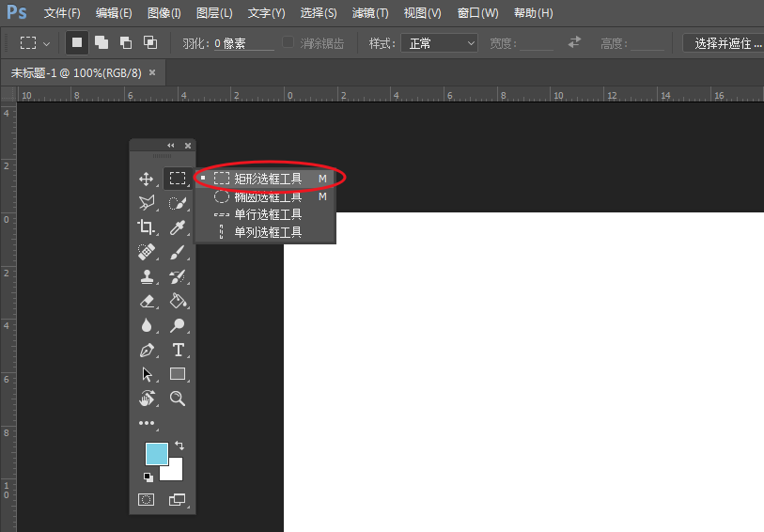Choose the Paint Bucket tool
The image size is (764, 532).
[177, 301]
